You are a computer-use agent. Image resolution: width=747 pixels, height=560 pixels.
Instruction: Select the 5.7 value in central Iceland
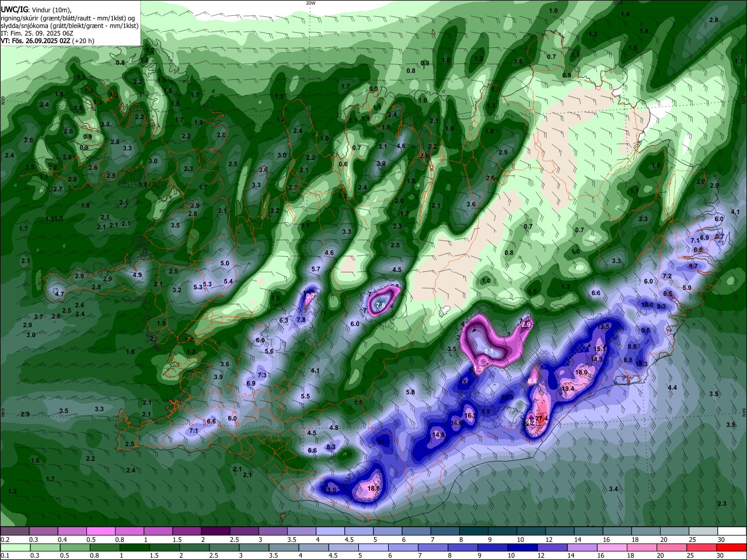[x=316, y=269]
